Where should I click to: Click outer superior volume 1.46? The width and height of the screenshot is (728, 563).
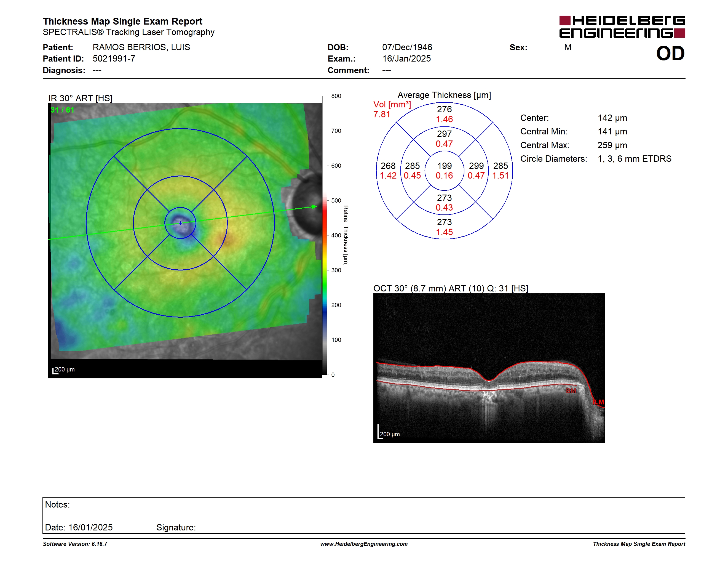pyautogui.click(x=444, y=119)
